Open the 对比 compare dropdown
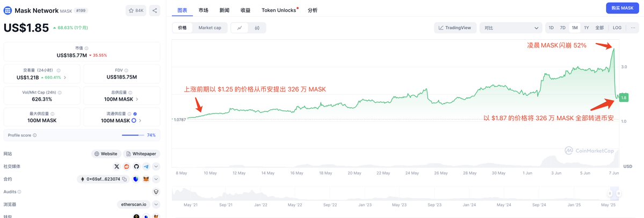This screenshot has height=218, width=644. coord(511,28)
